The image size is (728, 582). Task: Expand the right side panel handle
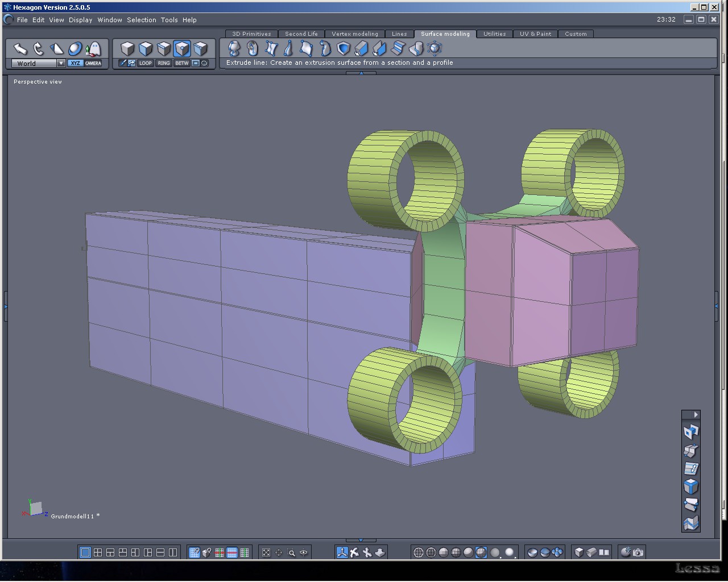point(716,306)
